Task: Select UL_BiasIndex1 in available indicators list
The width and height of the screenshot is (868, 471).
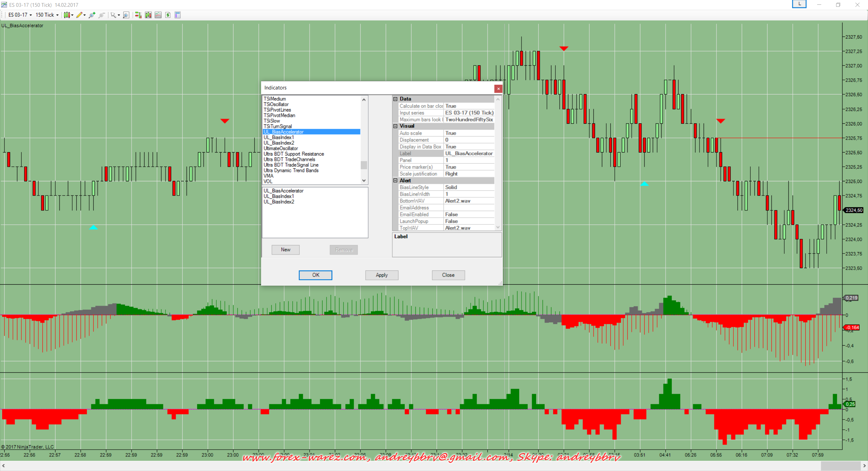Action: (x=279, y=137)
